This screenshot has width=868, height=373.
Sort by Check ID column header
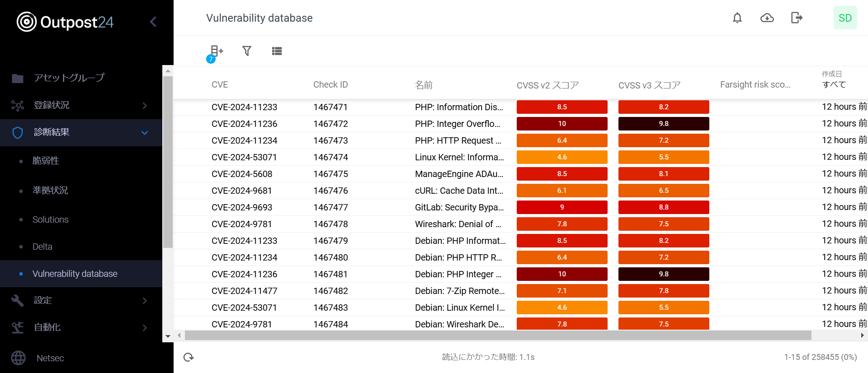click(330, 85)
